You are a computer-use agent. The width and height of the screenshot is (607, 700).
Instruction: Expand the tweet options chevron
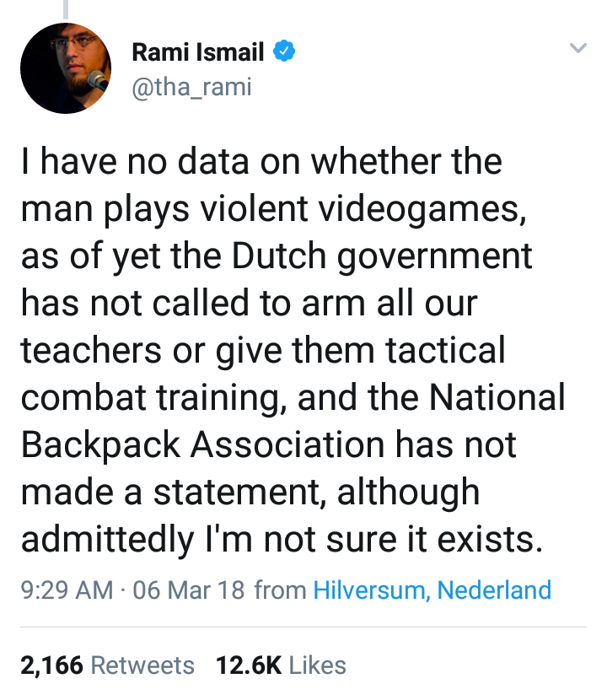click(577, 49)
